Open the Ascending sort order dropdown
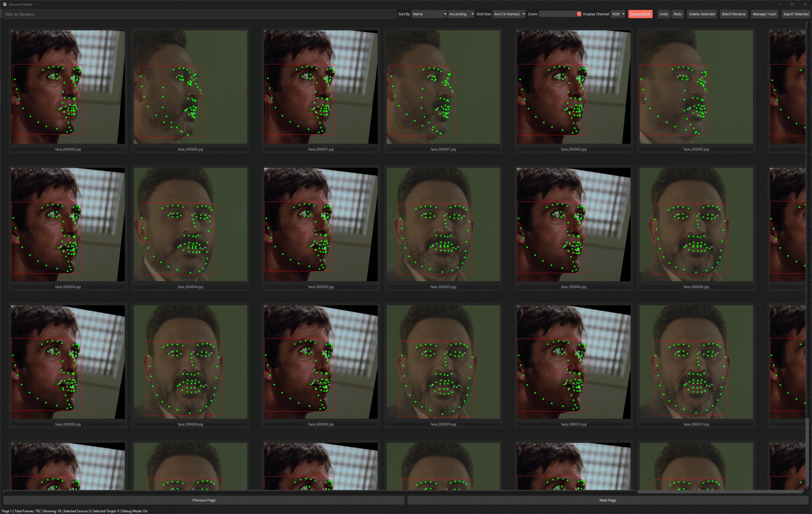 (461, 14)
